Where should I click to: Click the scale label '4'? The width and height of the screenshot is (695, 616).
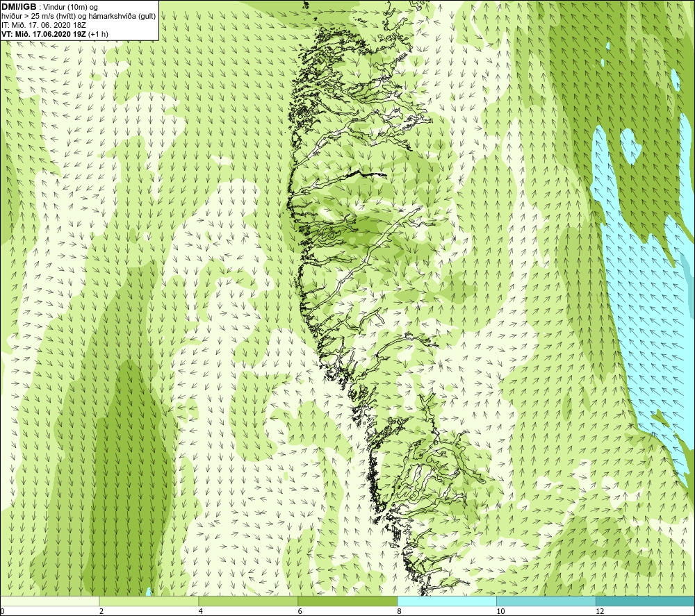(201, 612)
